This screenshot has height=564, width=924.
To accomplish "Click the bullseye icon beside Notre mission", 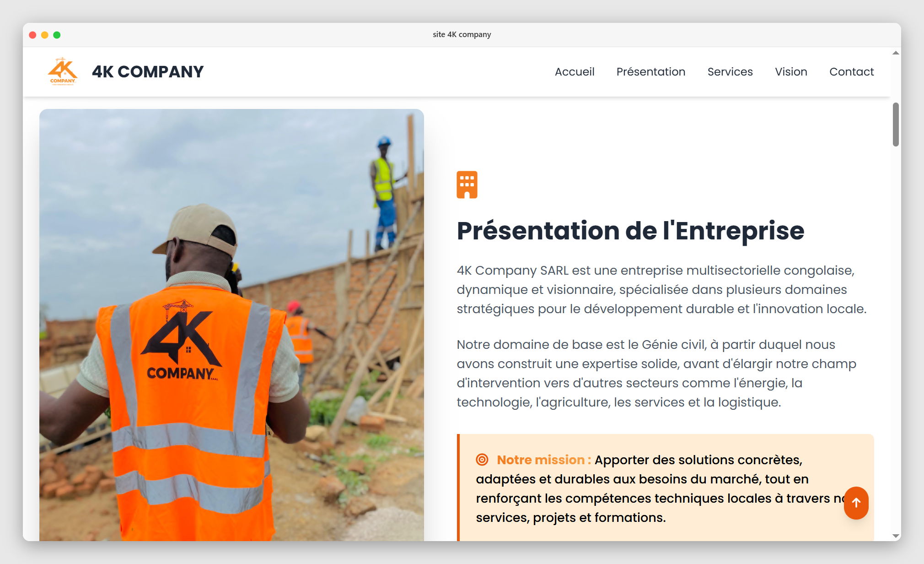I will point(483,460).
